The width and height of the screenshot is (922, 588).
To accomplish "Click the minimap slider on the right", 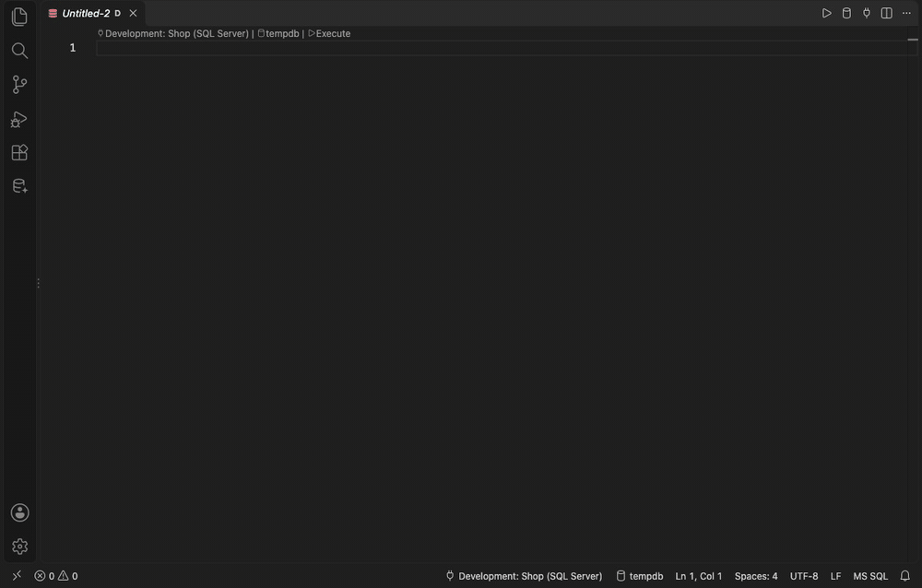I will (913, 40).
